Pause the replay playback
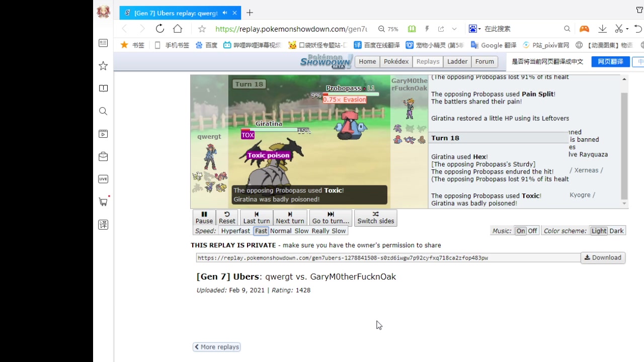 pos(204,218)
